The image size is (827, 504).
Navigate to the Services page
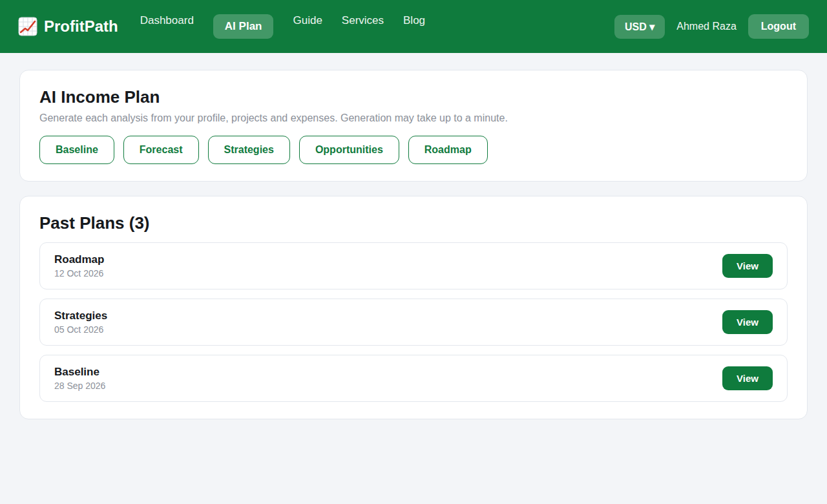pyautogui.click(x=362, y=21)
